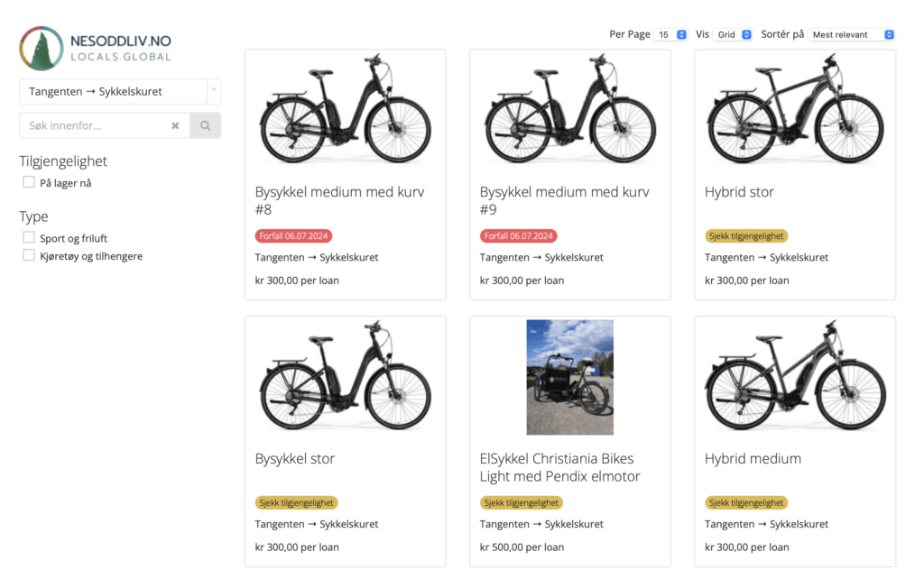The height and width of the screenshot is (588, 924).
Task: Open the Hybrid medium product title
Action: click(753, 458)
